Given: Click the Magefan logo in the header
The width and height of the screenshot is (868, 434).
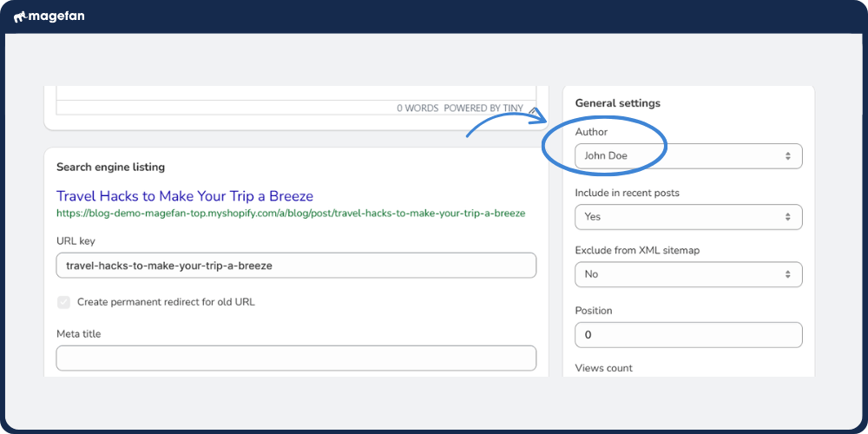Looking at the screenshot, I should coord(49,16).
